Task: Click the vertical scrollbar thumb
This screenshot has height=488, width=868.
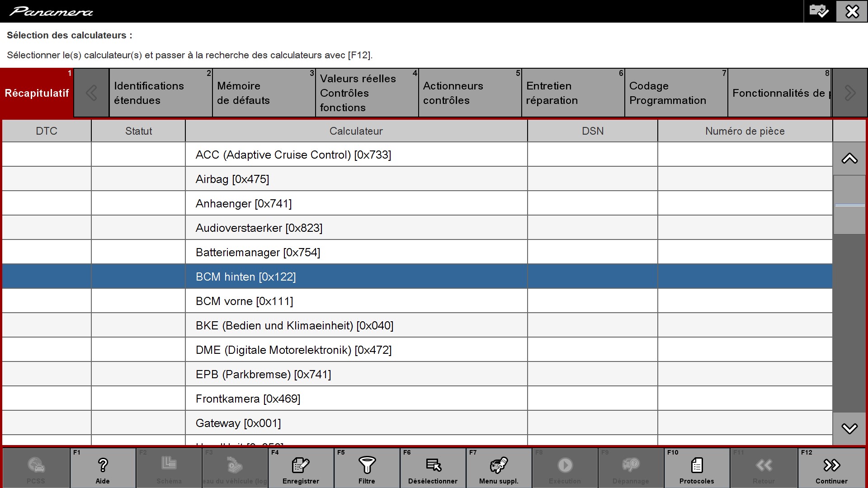Action: pos(849,205)
